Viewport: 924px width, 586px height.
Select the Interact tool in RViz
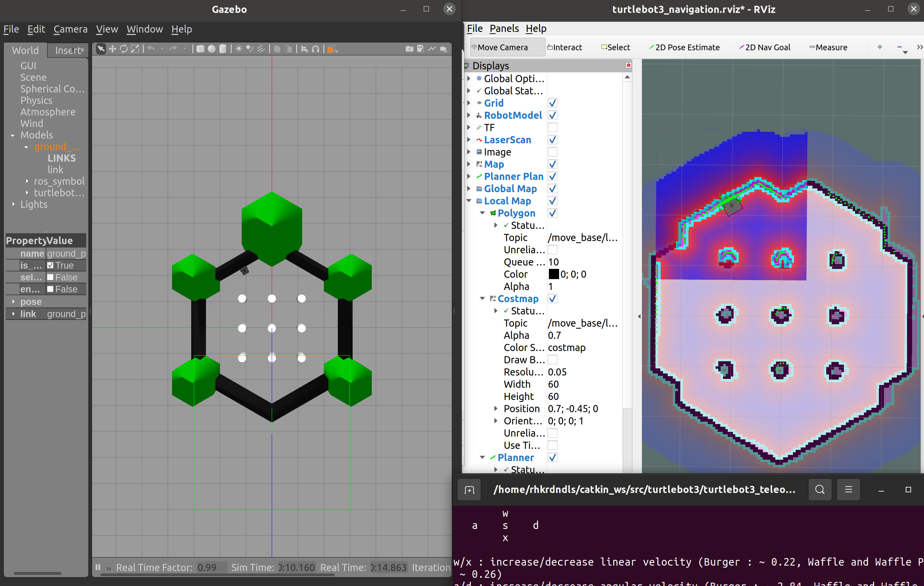(x=565, y=47)
